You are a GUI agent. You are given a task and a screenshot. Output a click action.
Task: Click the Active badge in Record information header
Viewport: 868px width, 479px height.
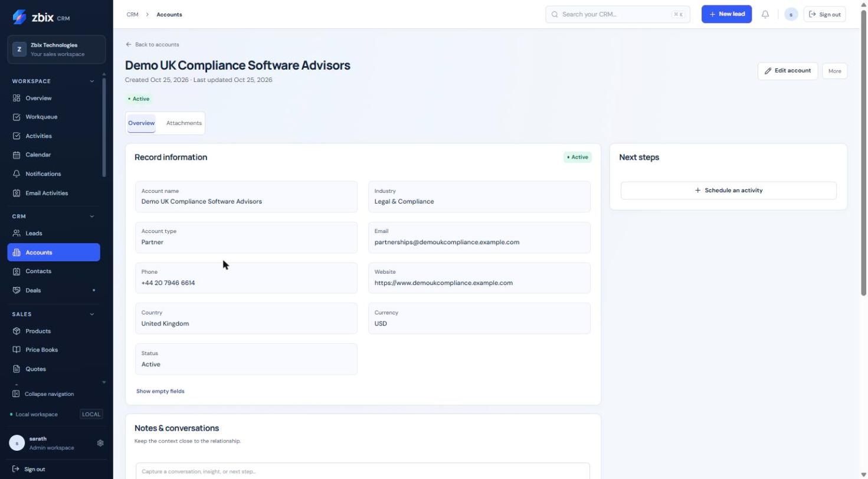pos(578,157)
